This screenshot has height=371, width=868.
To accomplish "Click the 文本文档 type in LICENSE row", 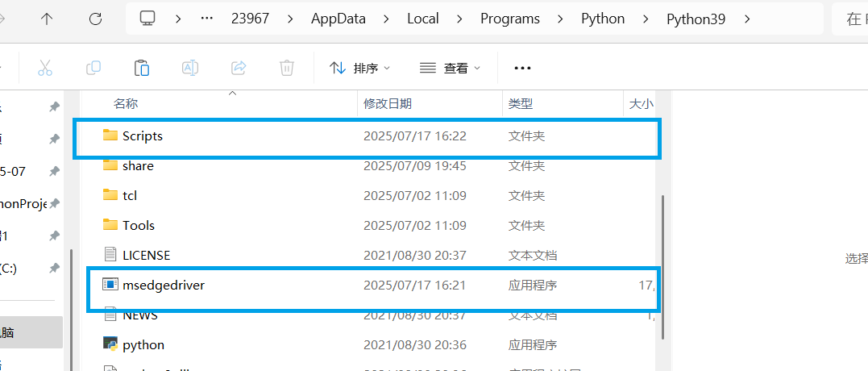I will click(x=533, y=256).
